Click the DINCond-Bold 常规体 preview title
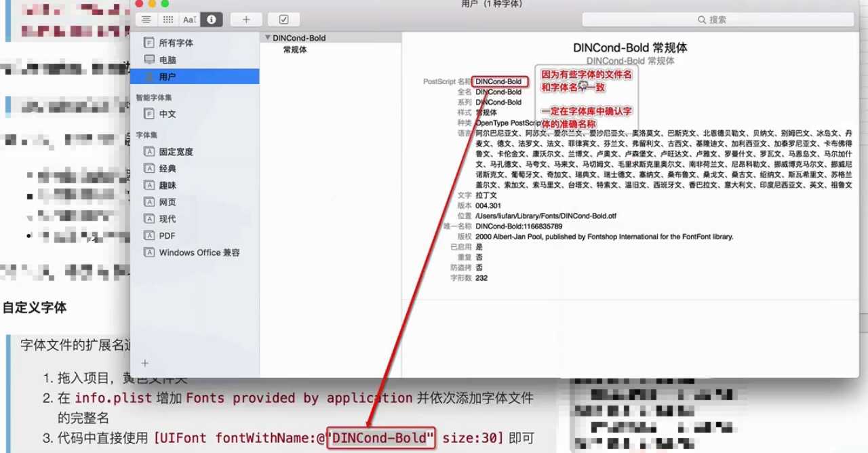The image size is (868, 453). (630, 48)
